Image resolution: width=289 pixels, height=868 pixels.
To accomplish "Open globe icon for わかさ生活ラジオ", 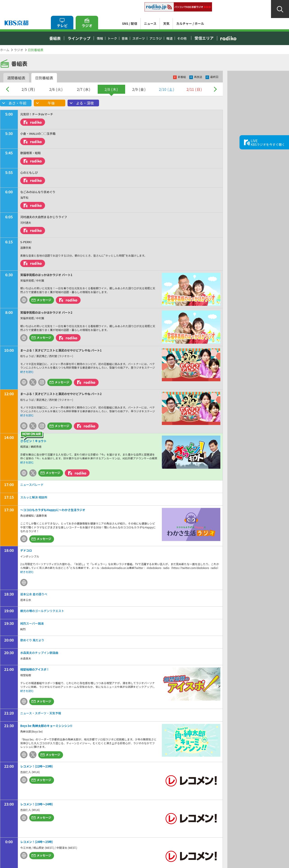I will [x=24, y=539].
